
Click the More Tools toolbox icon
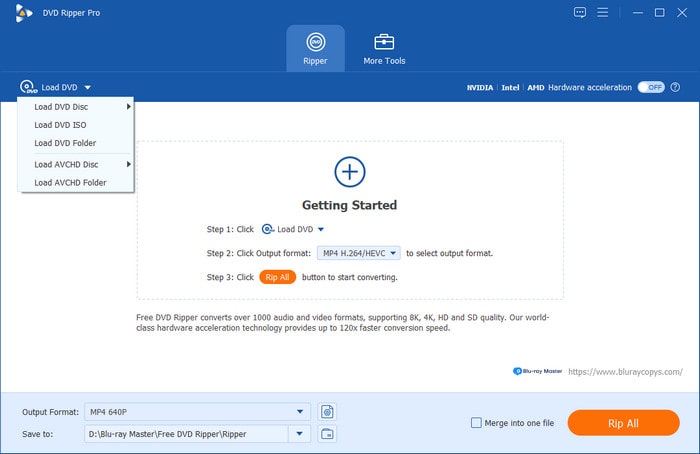(x=384, y=42)
